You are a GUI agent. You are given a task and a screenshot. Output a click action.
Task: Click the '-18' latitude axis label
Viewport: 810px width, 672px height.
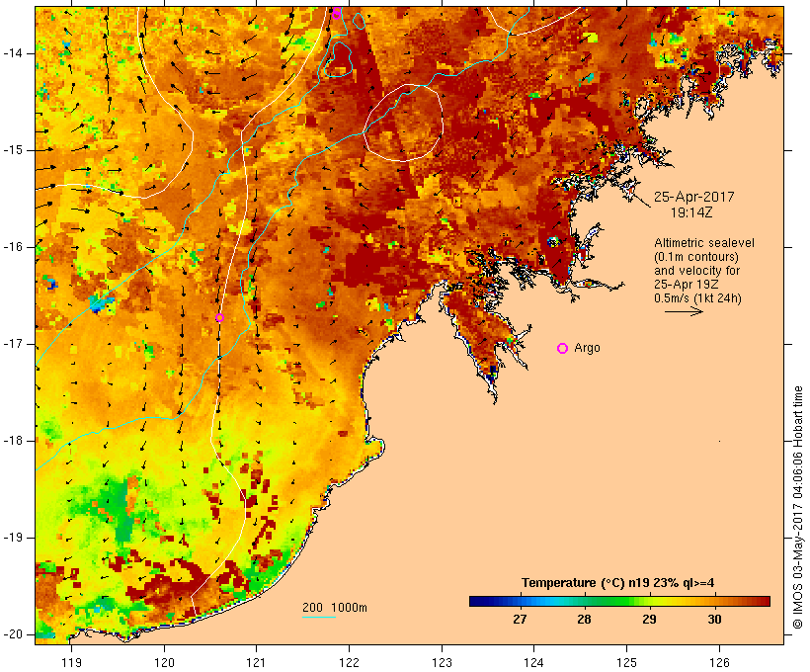(x=13, y=441)
